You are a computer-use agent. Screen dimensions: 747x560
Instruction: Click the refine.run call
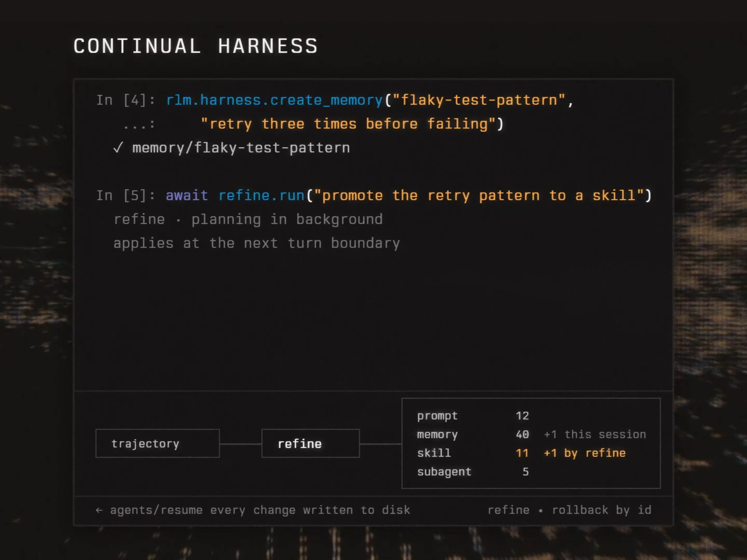[x=261, y=196]
